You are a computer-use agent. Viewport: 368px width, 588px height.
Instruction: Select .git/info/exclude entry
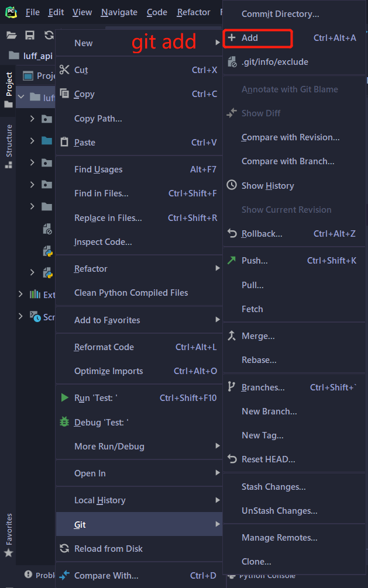pos(294,62)
